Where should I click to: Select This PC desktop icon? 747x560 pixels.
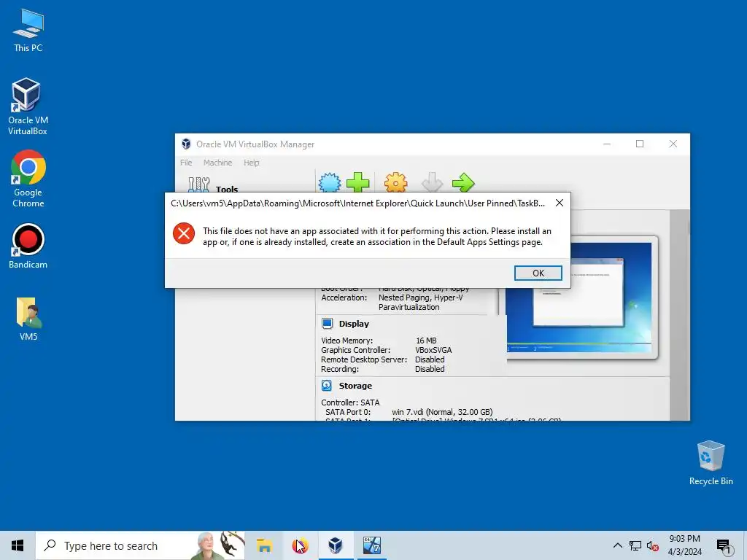(28, 31)
